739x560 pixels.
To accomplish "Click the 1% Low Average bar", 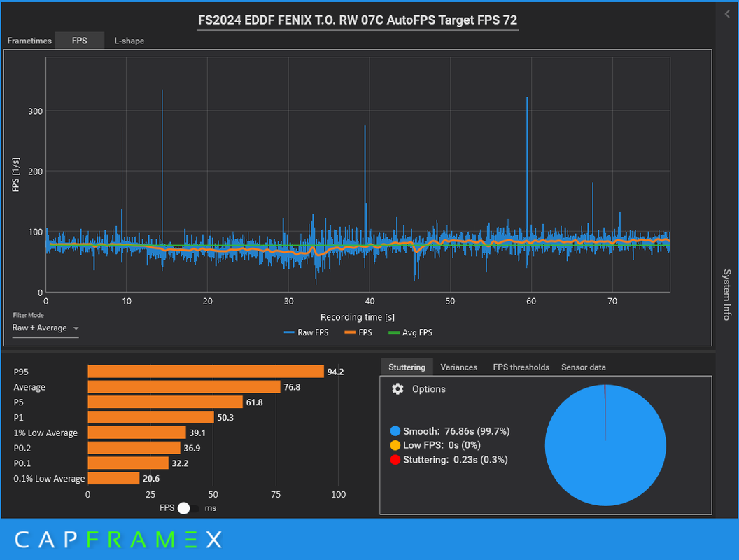I will pyautogui.click(x=136, y=433).
